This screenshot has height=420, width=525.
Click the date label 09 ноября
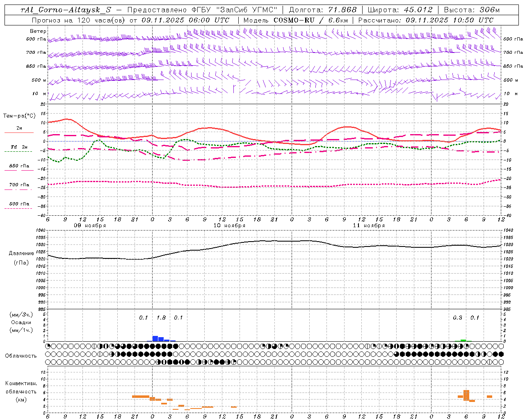(90, 226)
